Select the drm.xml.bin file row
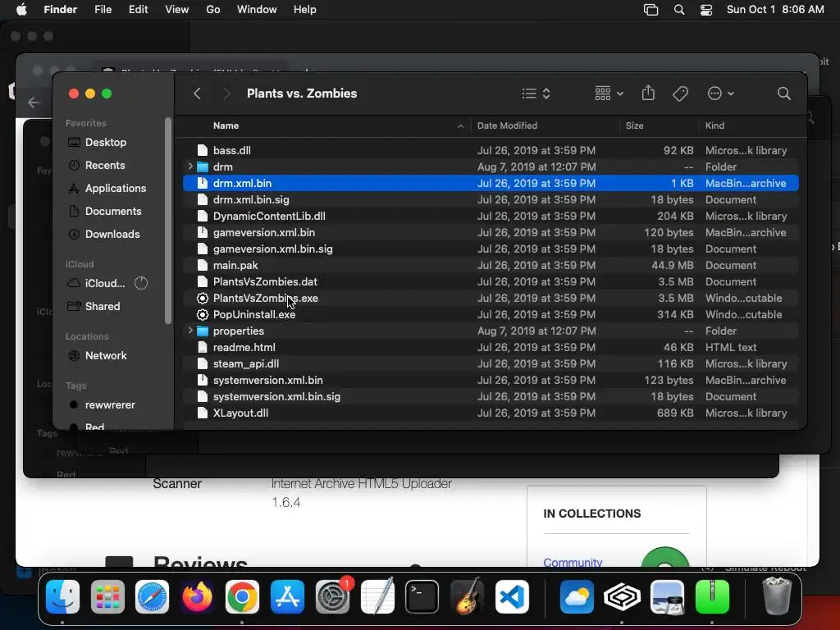 point(491,183)
